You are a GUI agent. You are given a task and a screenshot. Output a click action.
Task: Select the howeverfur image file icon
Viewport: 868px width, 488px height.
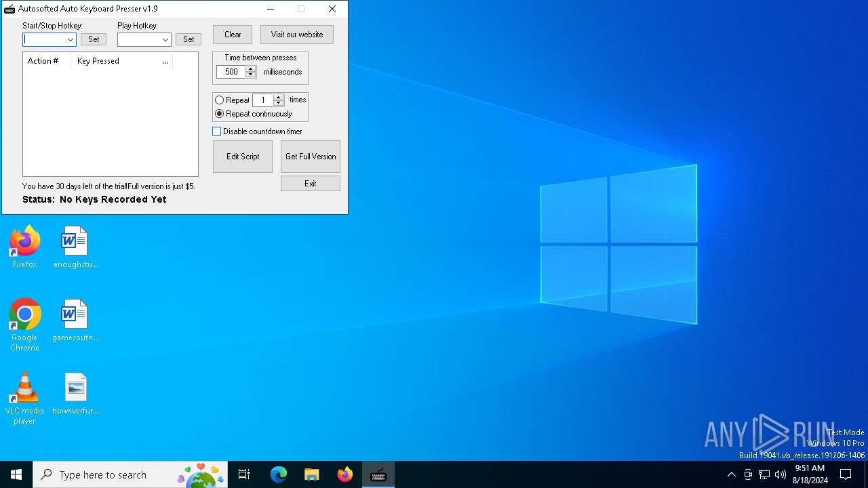75,393
